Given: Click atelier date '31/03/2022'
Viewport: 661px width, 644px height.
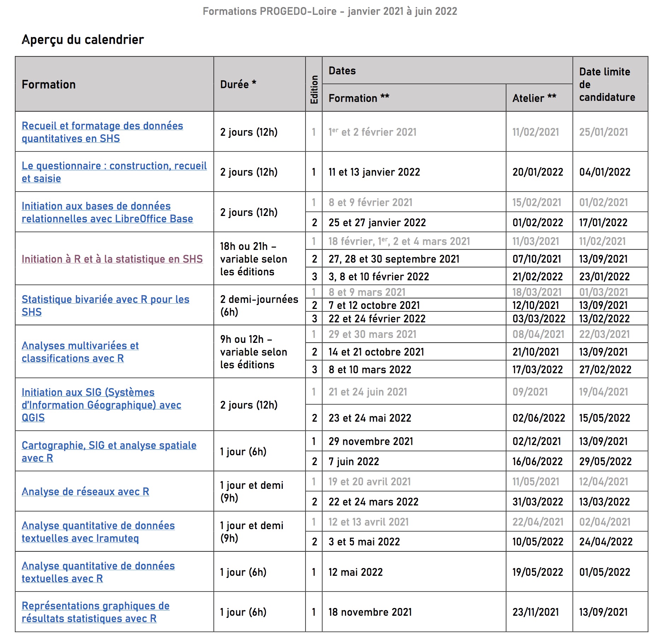Looking at the screenshot, I should click(x=538, y=502).
